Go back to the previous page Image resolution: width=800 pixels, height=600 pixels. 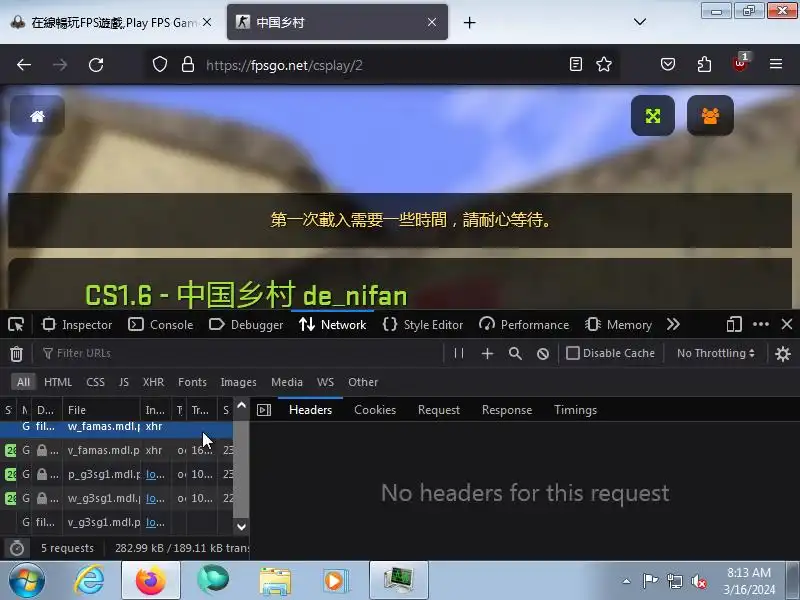pos(24,65)
